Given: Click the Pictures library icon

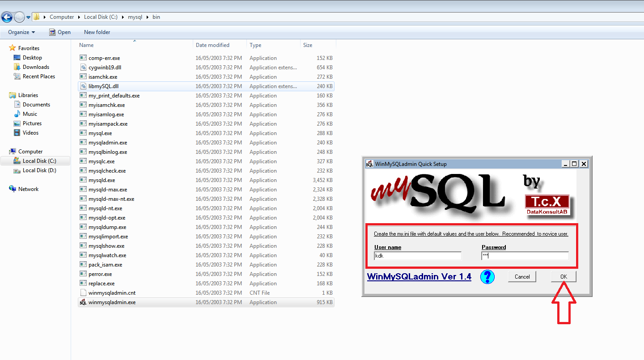Looking at the screenshot, I should [17, 123].
